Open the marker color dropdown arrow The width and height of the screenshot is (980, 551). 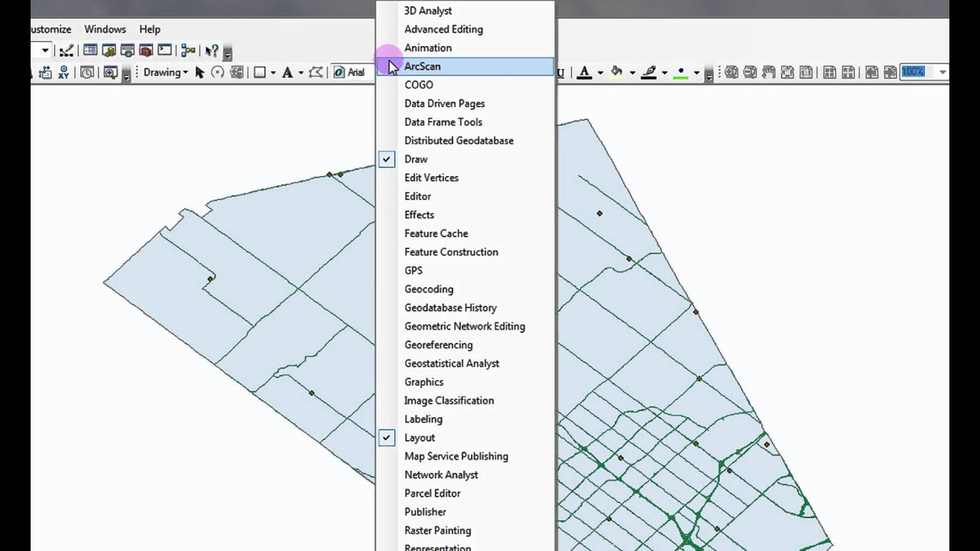coord(696,73)
